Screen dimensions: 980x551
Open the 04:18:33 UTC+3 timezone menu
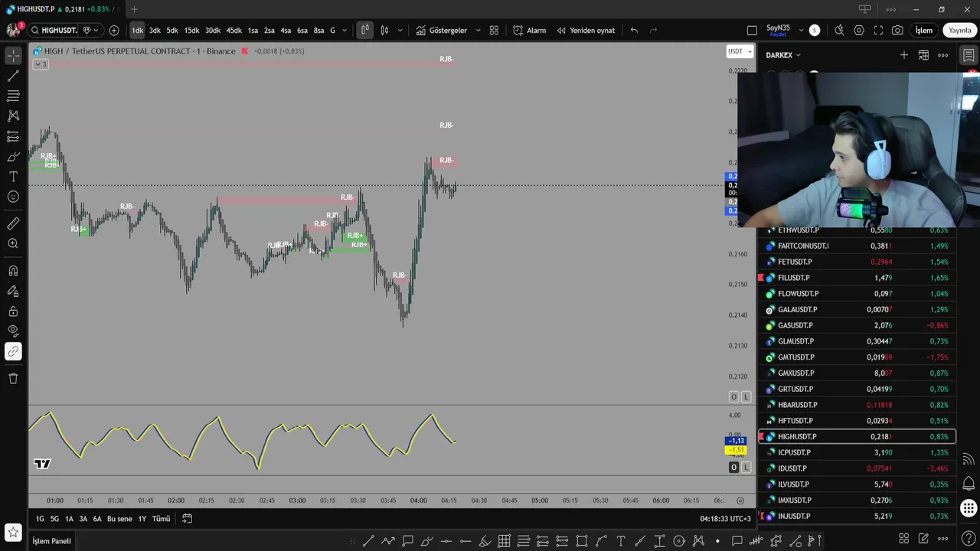(x=725, y=519)
